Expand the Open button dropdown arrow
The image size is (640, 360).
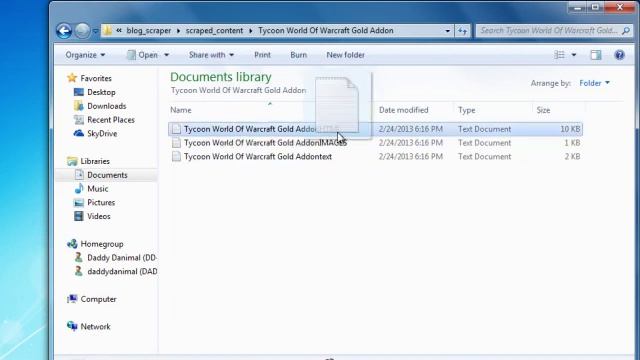tap(167, 55)
